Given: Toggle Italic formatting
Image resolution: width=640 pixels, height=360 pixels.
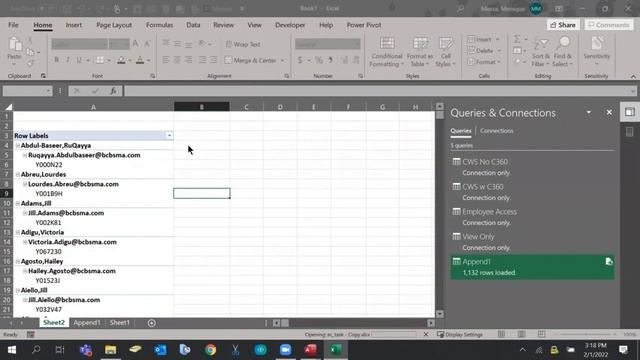Looking at the screenshot, I should [67, 60].
